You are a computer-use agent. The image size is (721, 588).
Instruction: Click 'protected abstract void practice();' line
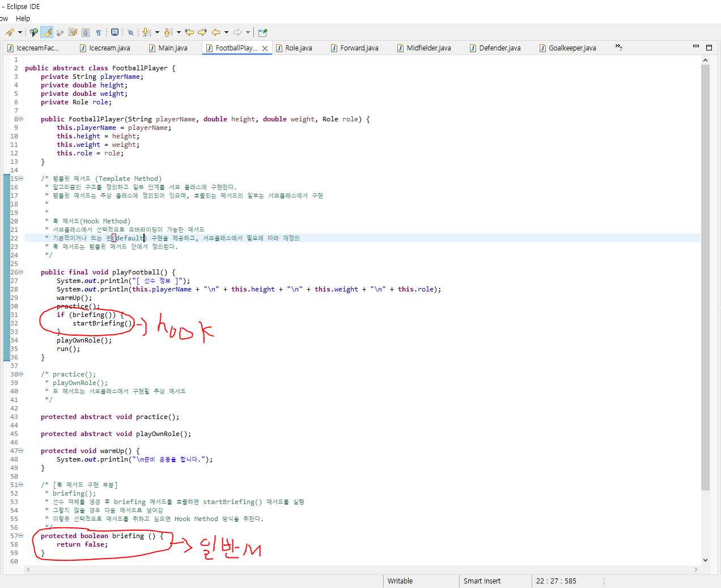click(110, 417)
